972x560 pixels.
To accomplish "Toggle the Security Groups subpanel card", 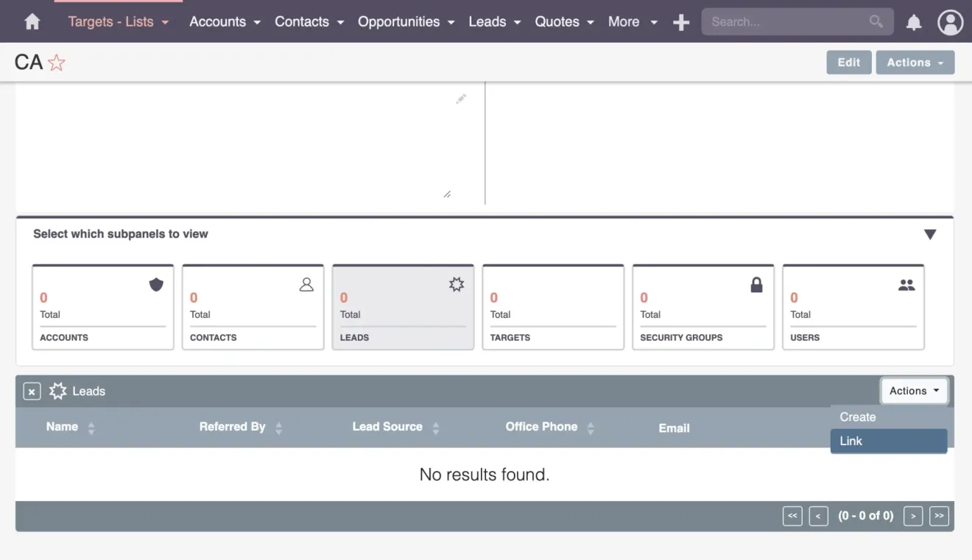I will [x=702, y=307].
